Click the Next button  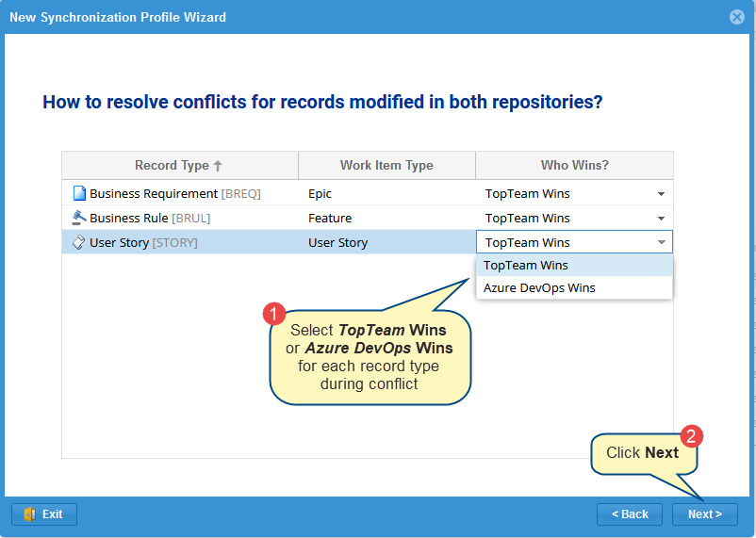point(704,514)
